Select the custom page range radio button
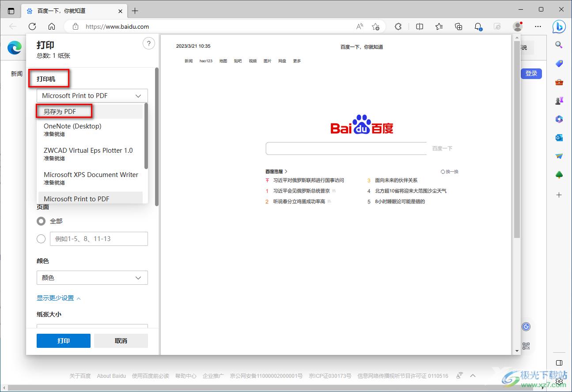572x392 pixels. pos(41,239)
